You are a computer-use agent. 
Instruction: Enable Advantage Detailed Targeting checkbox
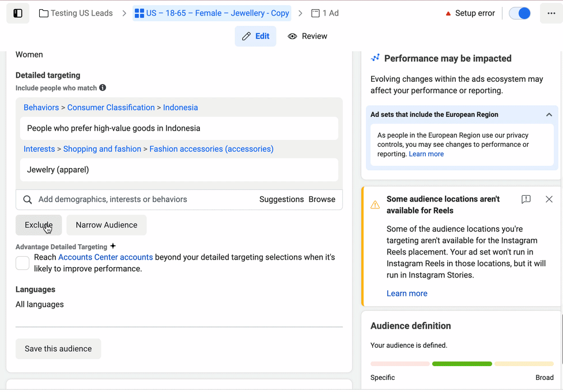pyautogui.click(x=22, y=263)
